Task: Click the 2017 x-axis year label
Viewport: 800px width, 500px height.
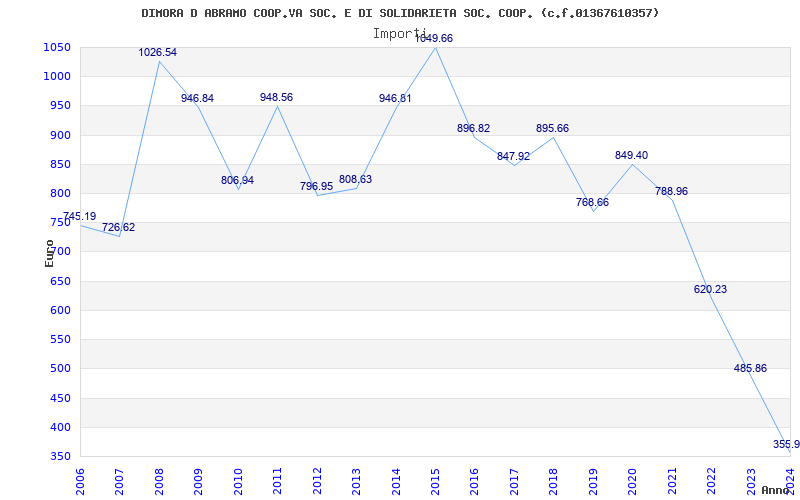Action: pyautogui.click(x=514, y=482)
